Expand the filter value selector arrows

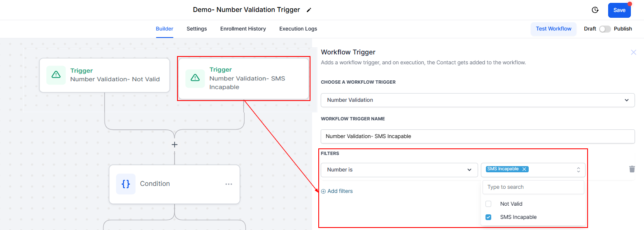(578, 170)
